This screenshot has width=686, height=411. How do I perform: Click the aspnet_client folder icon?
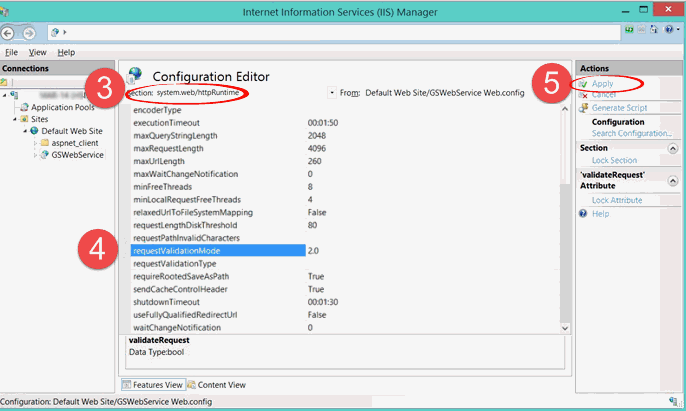44,143
